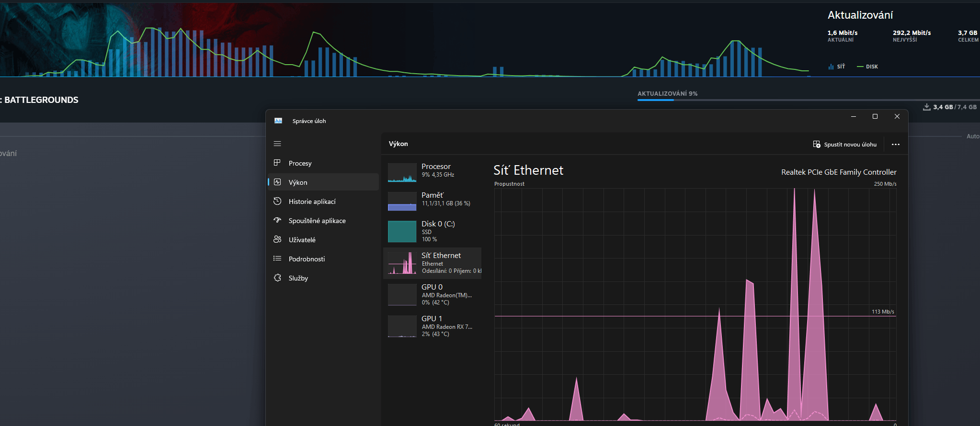Open Spouštěné aplikace startup icon
The height and width of the screenshot is (426, 980).
click(277, 220)
